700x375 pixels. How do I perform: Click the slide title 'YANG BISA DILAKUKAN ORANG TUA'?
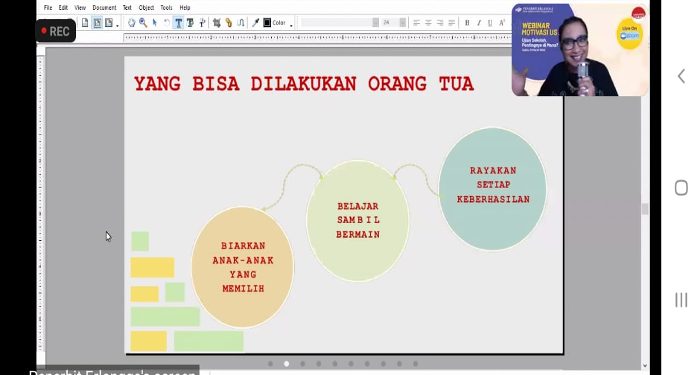[x=304, y=84]
